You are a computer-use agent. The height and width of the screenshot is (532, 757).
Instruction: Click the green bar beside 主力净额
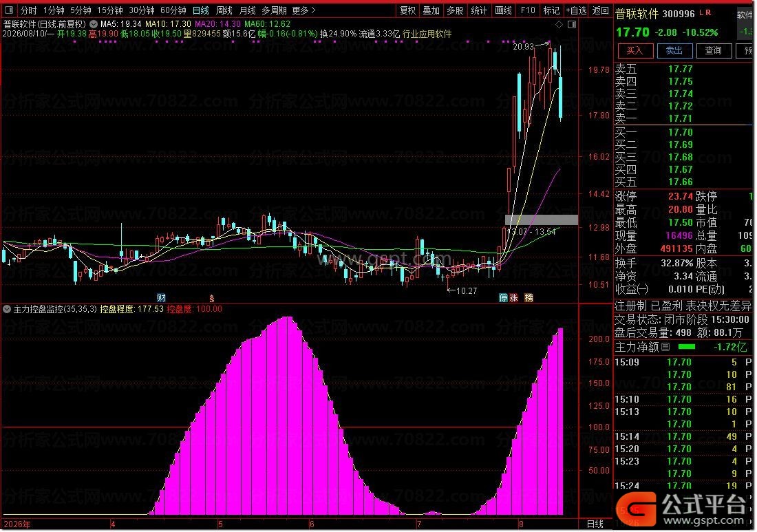click(x=687, y=347)
